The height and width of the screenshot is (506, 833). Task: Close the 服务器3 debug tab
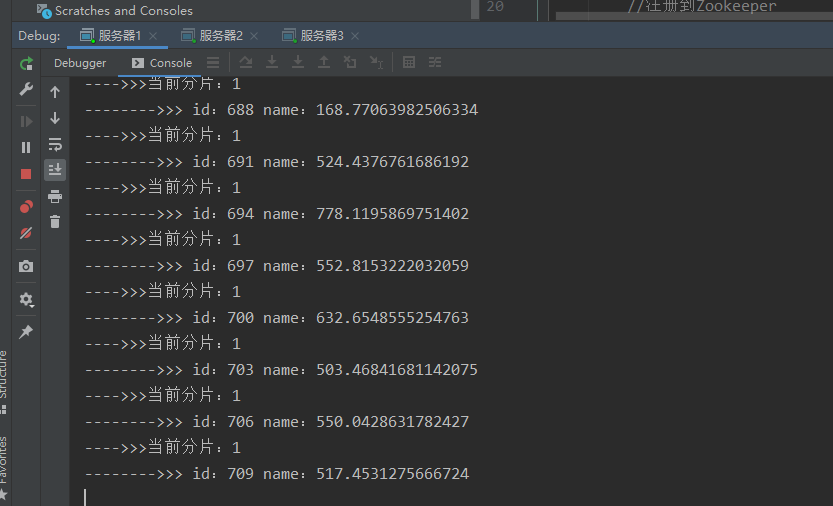pyautogui.click(x=355, y=36)
